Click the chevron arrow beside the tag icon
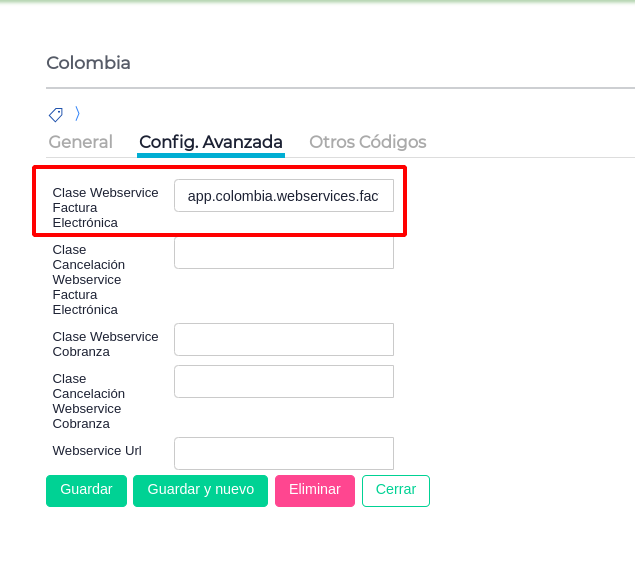 [77, 113]
